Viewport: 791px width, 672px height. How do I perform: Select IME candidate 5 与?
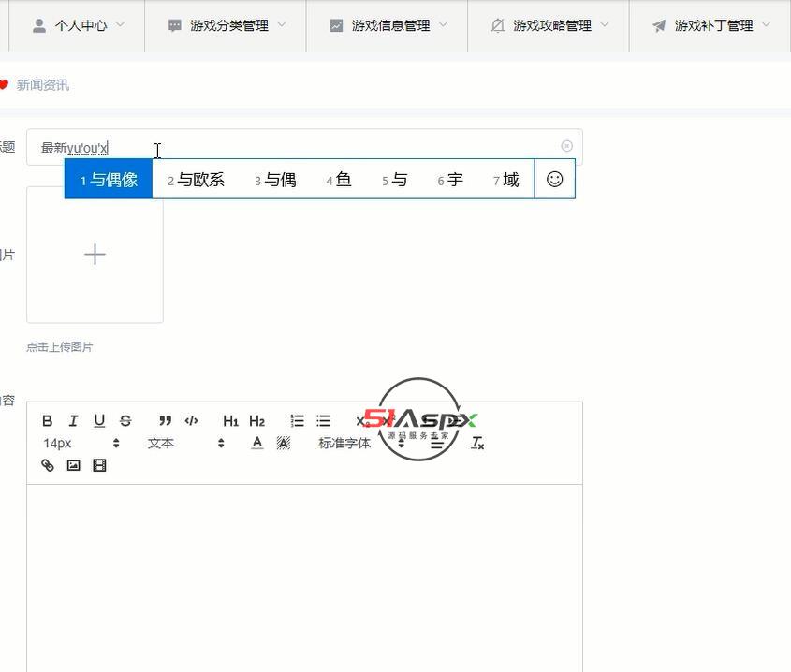394,180
